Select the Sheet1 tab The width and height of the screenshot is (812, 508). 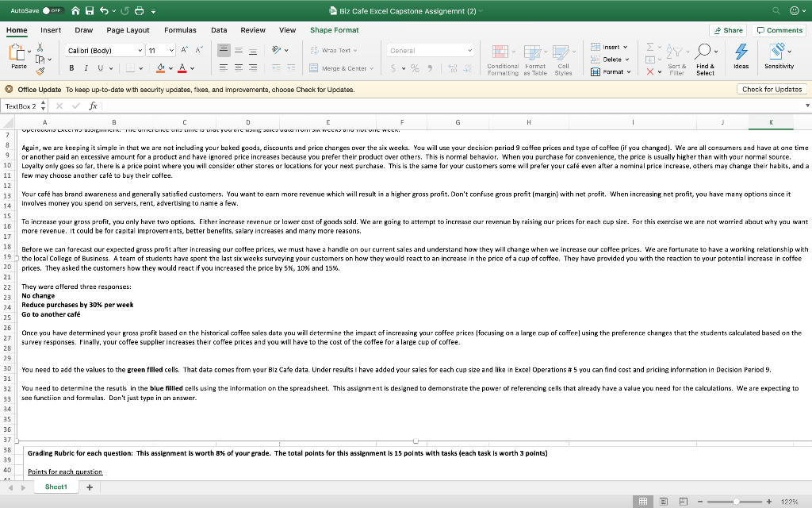tap(56, 487)
